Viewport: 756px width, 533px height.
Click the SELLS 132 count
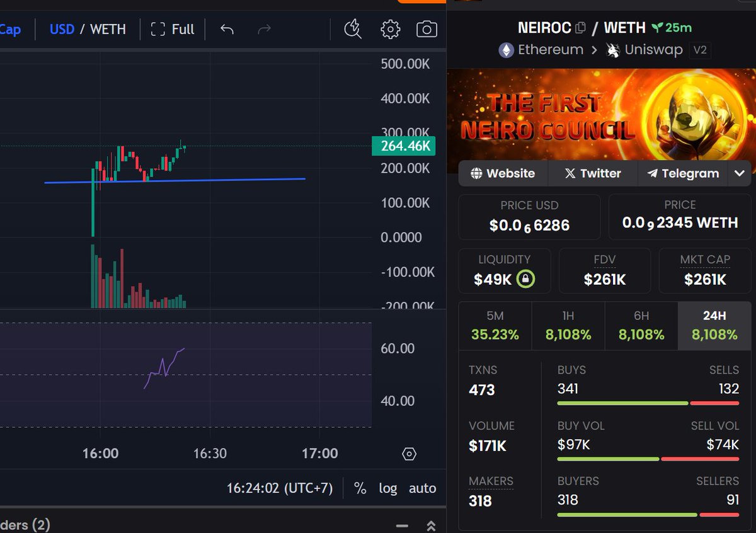pyautogui.click(x=729, y=389)
